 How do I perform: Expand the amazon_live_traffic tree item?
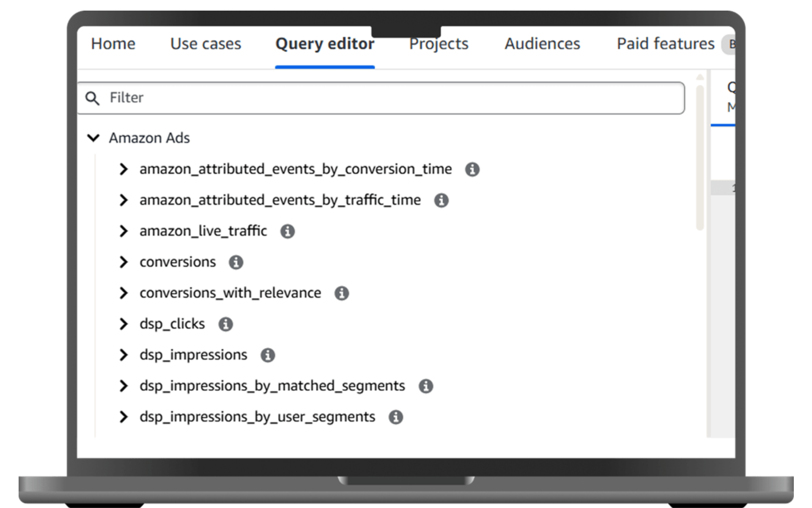pyautogui.click(x=124, y=231)
